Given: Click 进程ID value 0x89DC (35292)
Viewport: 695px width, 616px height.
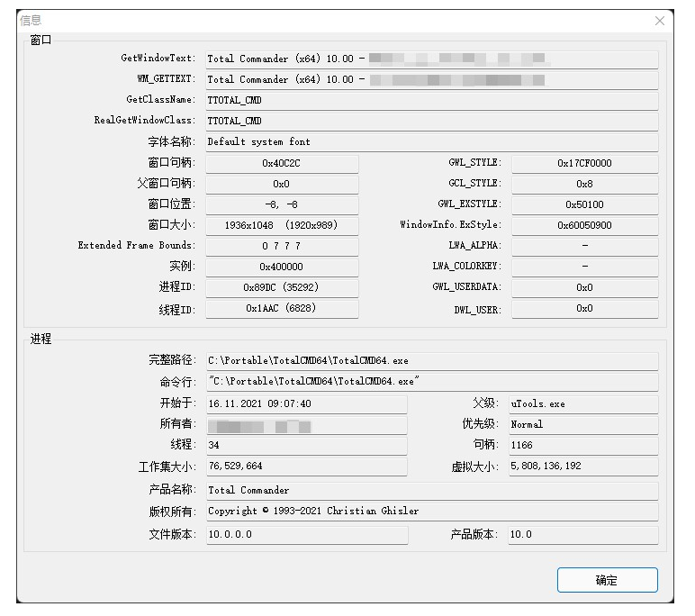Looking at the screenshot, I should pyautogui.click(x=282, y=287).
